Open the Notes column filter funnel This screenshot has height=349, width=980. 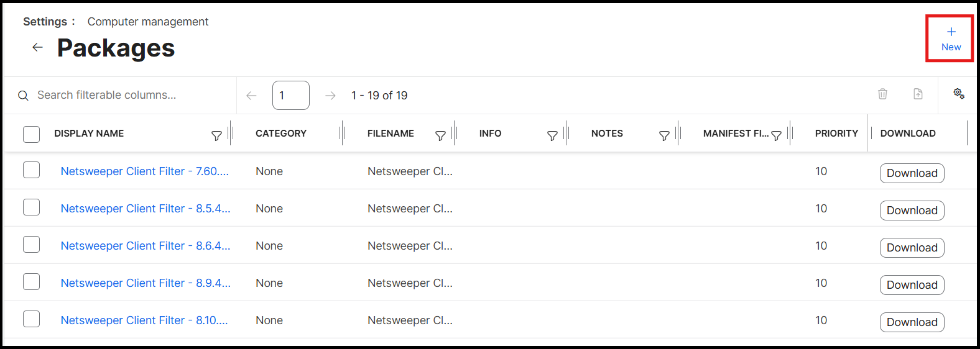(664, 135)
